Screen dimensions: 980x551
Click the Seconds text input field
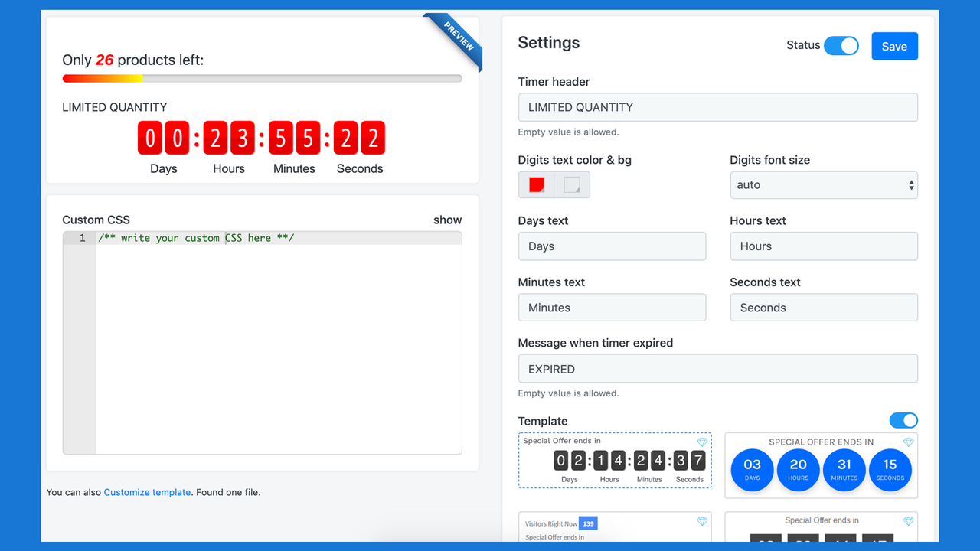click(824, 307)
